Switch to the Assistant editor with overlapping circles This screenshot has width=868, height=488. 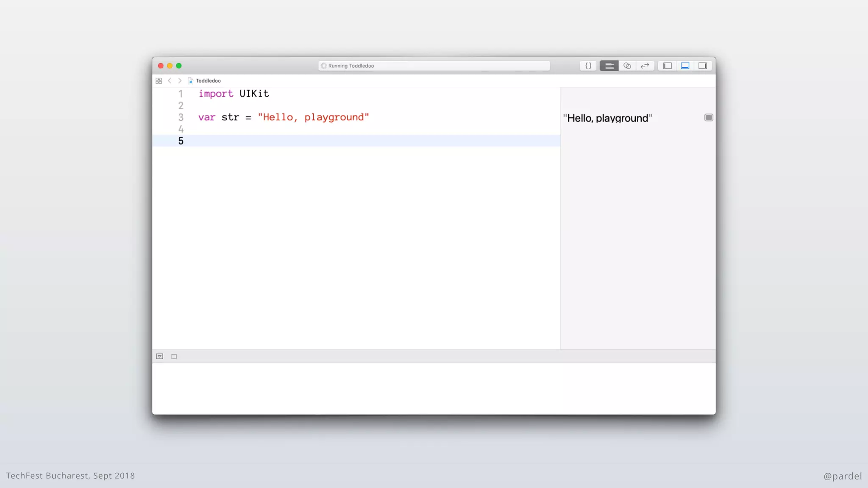tap(627, 66)
